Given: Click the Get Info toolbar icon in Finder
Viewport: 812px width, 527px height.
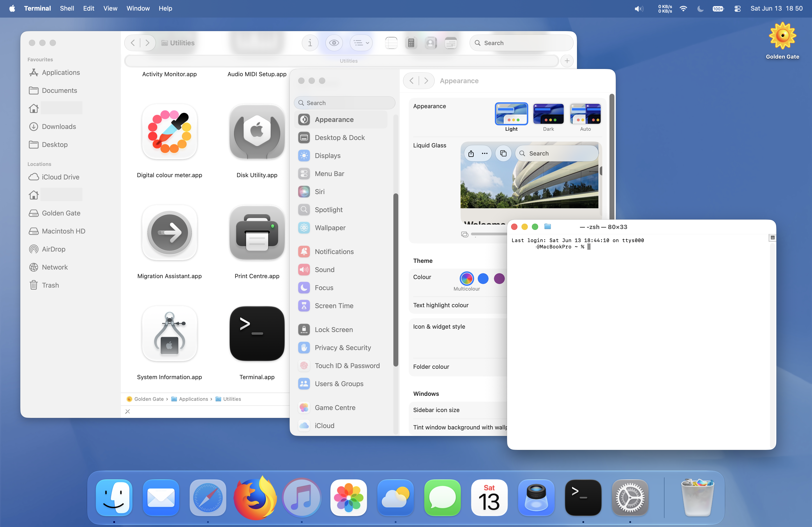Looking at the screenshot, I should [x=310, y=43].
